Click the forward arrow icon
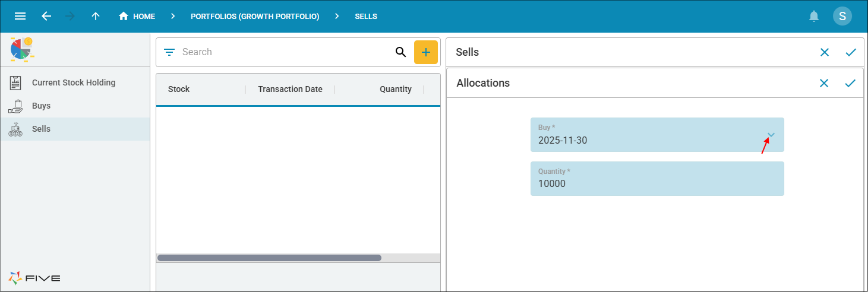 [x=70, y=16]
